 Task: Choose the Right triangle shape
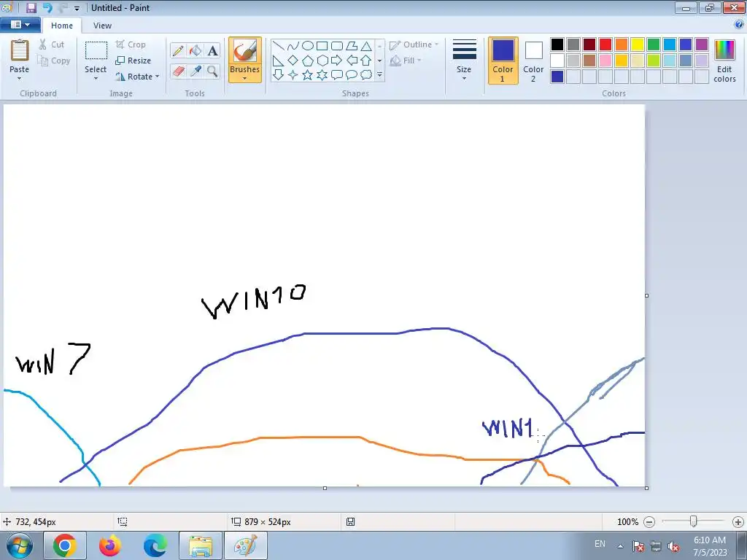278,61
